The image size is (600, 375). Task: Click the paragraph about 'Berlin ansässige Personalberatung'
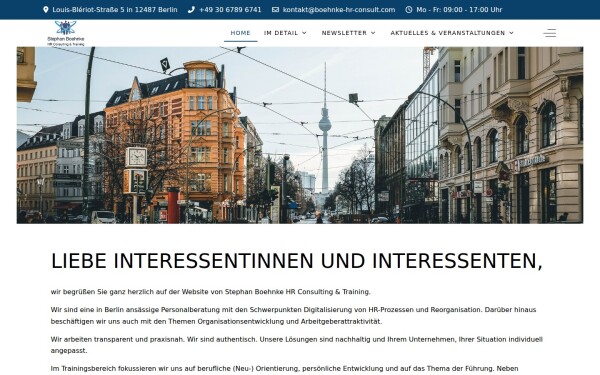click(x=293, y=315)
